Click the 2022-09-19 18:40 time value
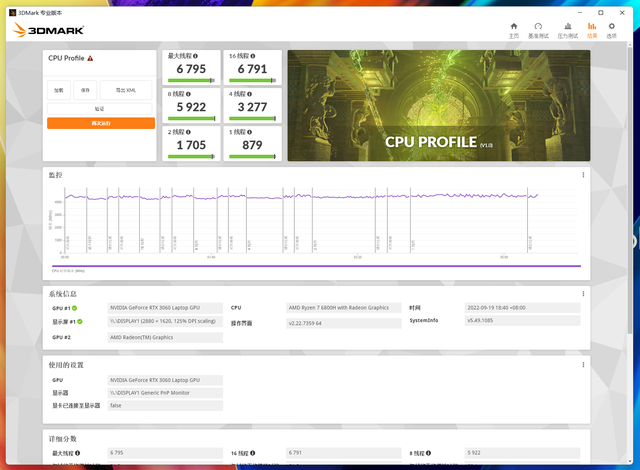The height and width of the screenshot is (470, 640). coord(522,308)
